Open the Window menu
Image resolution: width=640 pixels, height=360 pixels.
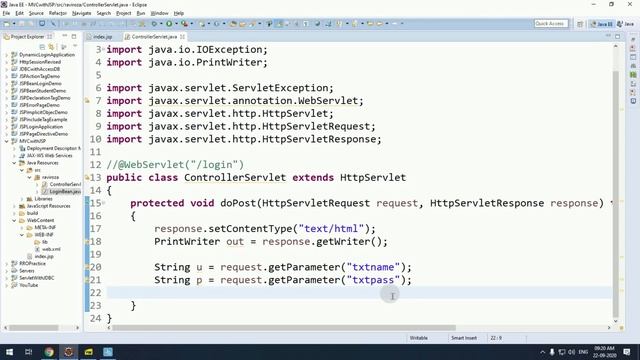coord(159,13)
